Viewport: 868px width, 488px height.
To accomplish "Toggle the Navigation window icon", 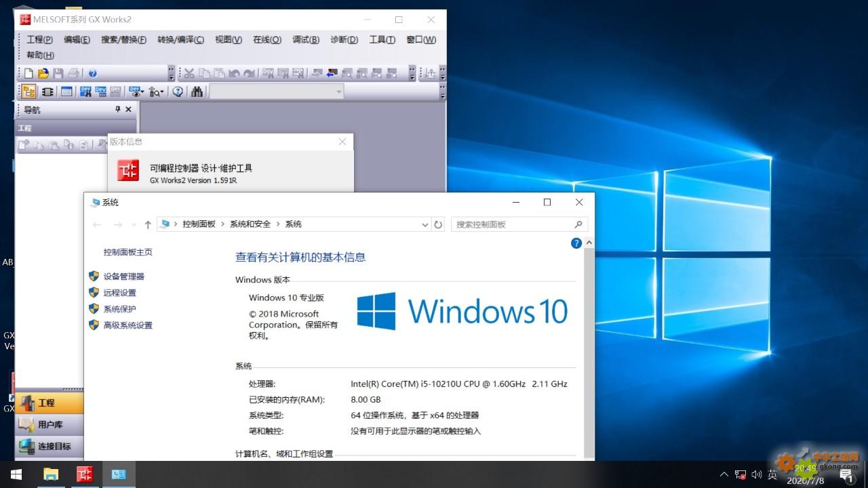I will click(x=28, y=91).
